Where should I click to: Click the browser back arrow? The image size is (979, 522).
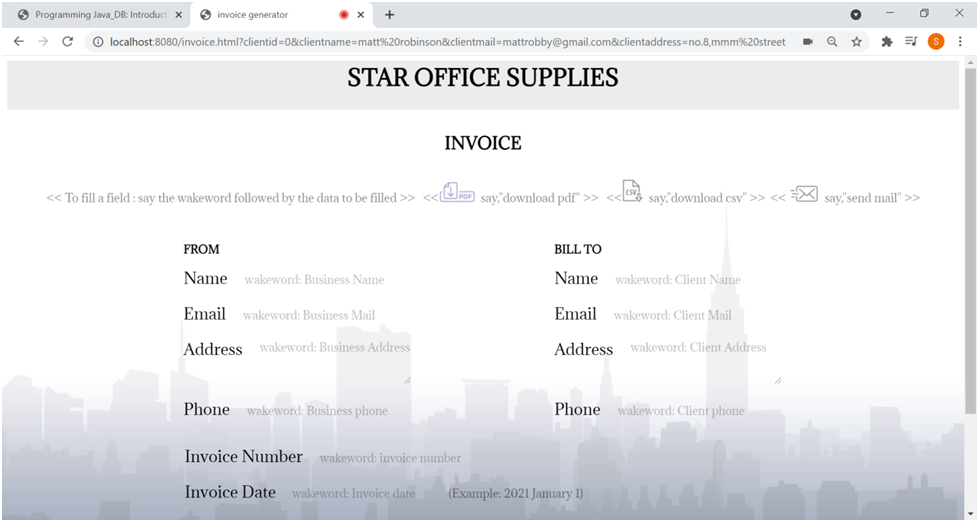[x=19, y=42]
